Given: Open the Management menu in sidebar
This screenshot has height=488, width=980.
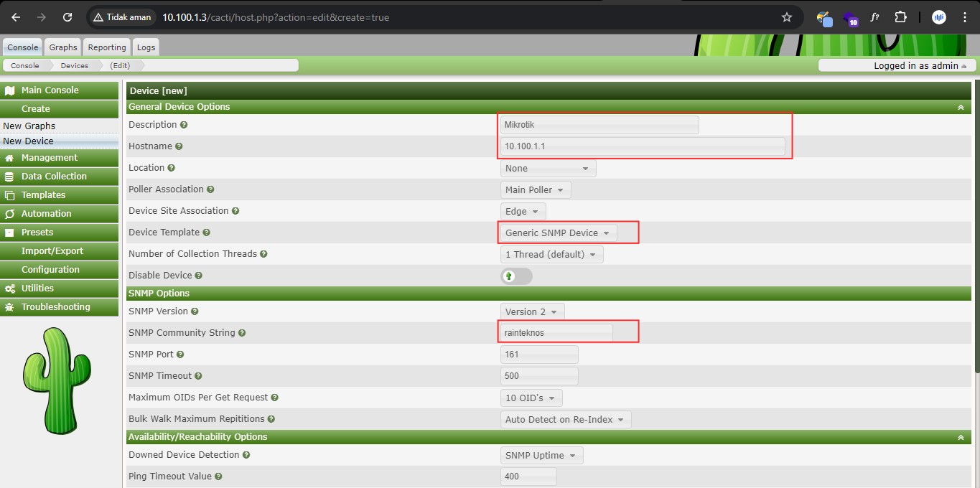Looking at the screenshot, I should [49, 158].
